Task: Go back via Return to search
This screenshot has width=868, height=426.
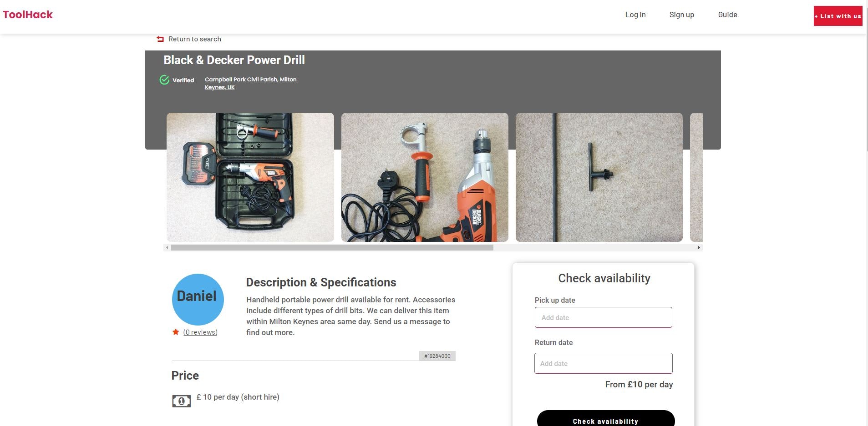Action: [195, 39]
